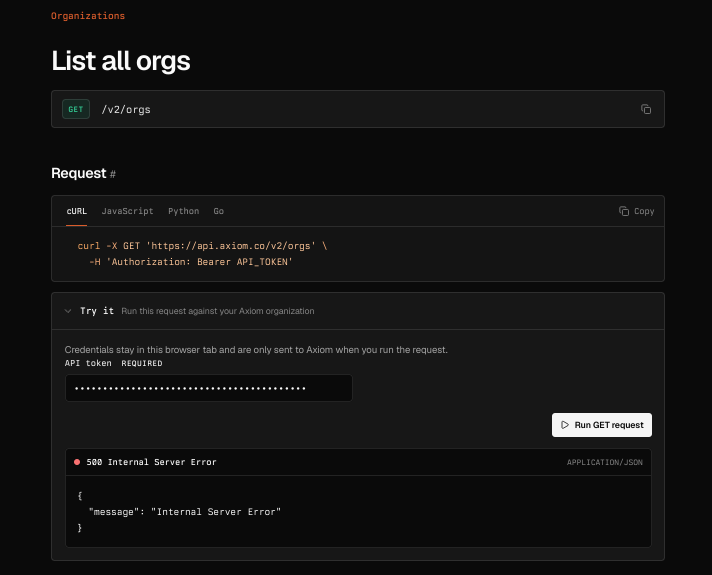
Task: Switch to the Python tab
Action: pyautogui.click(x=183, y=211)
